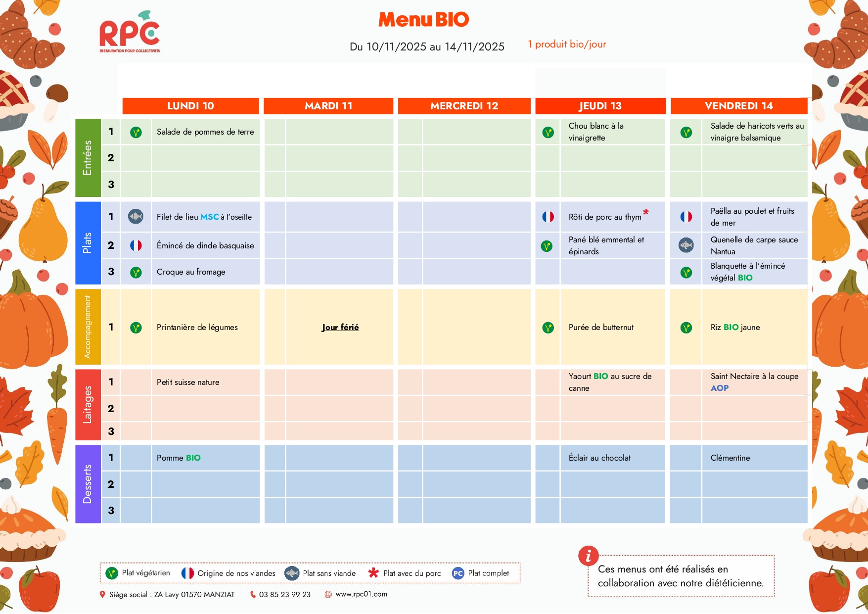Click the vegetarian icon beside Riz BIO jaune
The image size is (868, 614).
(686, 328)
